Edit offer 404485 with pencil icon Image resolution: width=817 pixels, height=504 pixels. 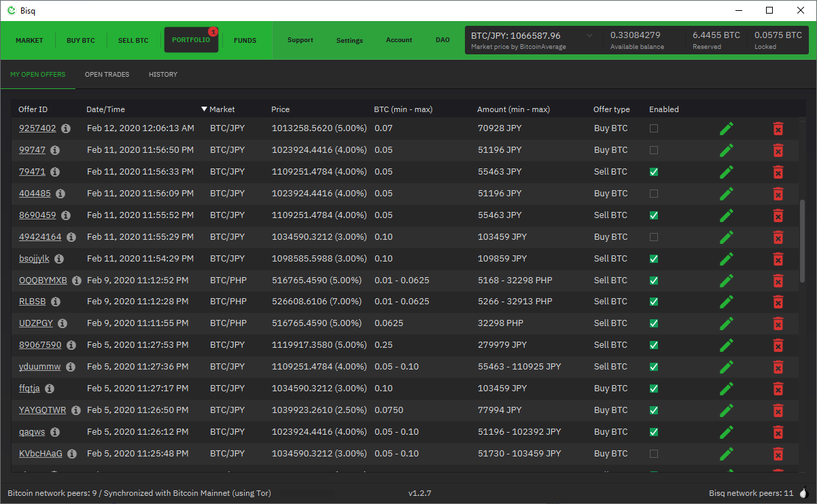point(727,194)
